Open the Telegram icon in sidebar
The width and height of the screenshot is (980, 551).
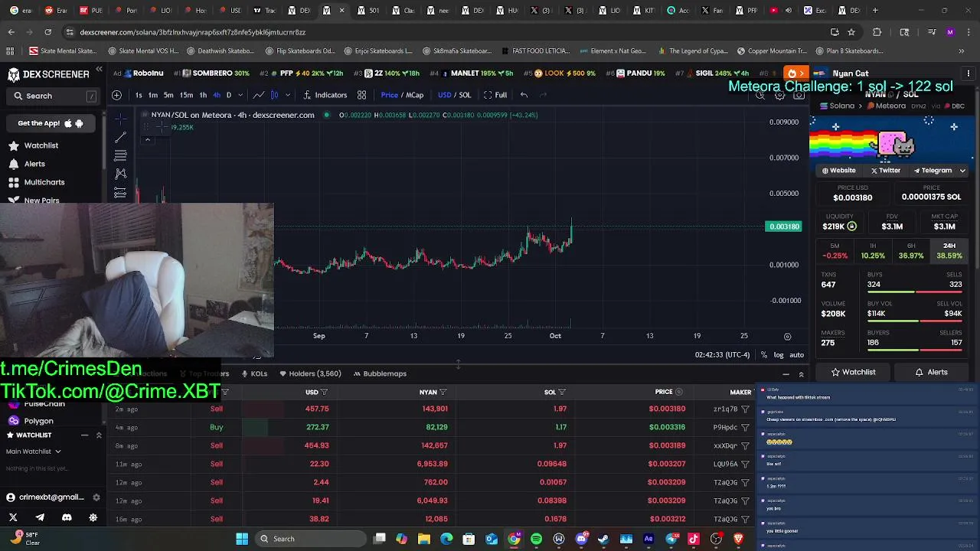[40, 517]
